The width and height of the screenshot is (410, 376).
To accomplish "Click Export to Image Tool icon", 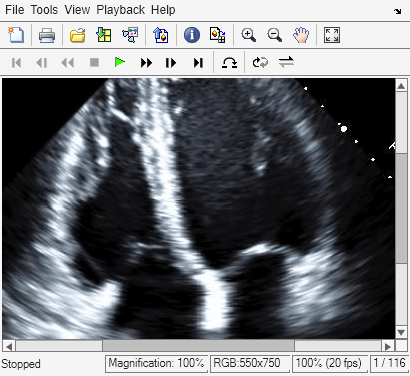I will click(161, 35).
